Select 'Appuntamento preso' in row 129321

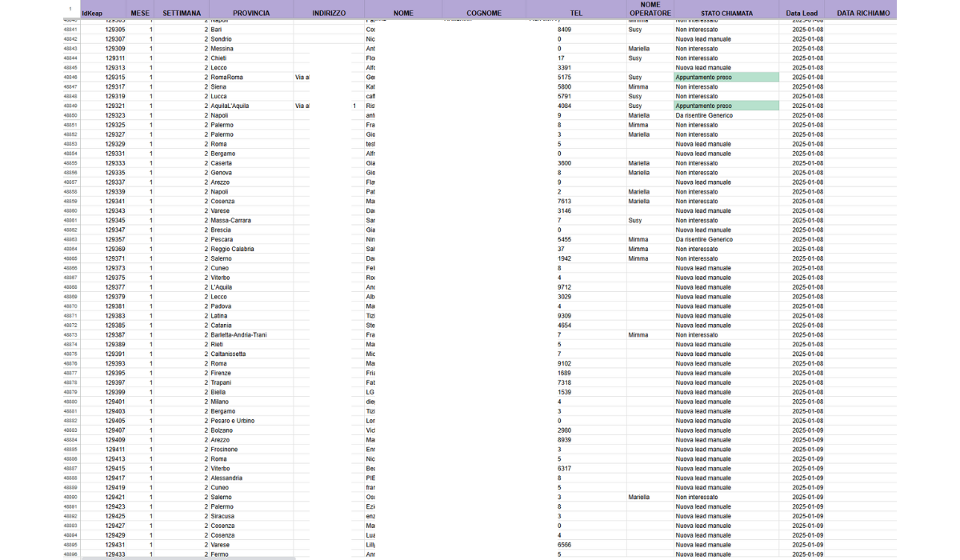[726, 106]
